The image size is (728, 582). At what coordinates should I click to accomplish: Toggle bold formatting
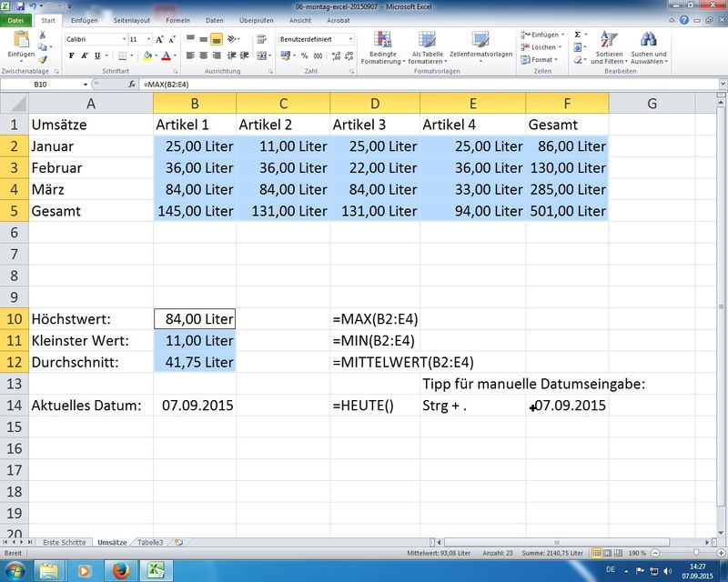pyautogui.click(x=71, y=55)
